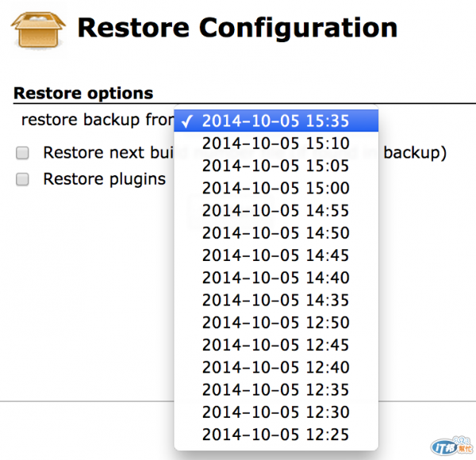Select backup from 2014-10-05 14:35

click(x=275, y=300)
